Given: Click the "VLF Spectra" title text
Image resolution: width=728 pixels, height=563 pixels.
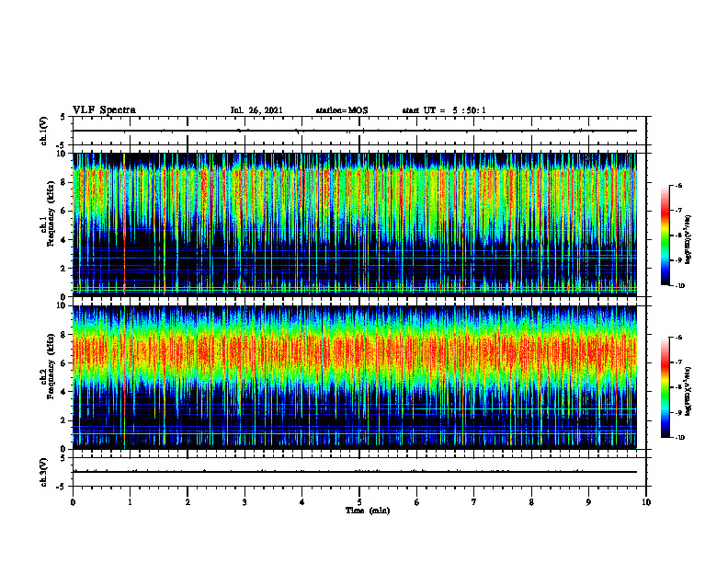Looking at the screenshot, I should 104,110.
